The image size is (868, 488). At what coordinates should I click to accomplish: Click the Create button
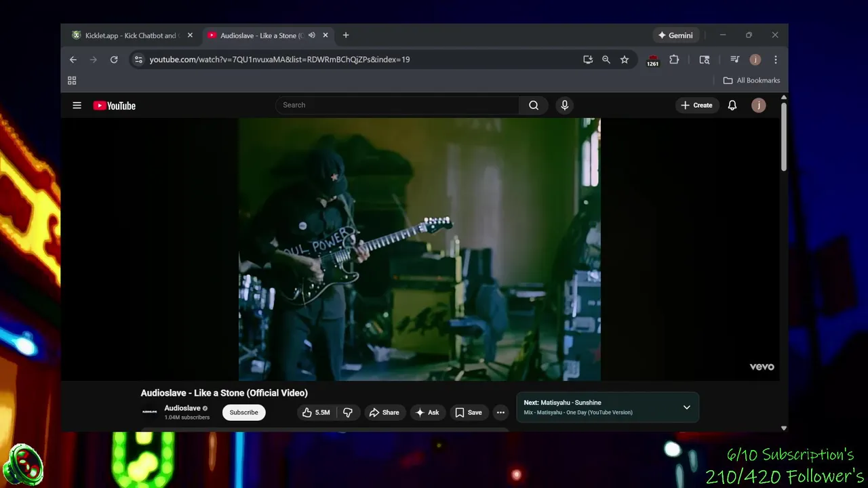(x=696, y=105)
